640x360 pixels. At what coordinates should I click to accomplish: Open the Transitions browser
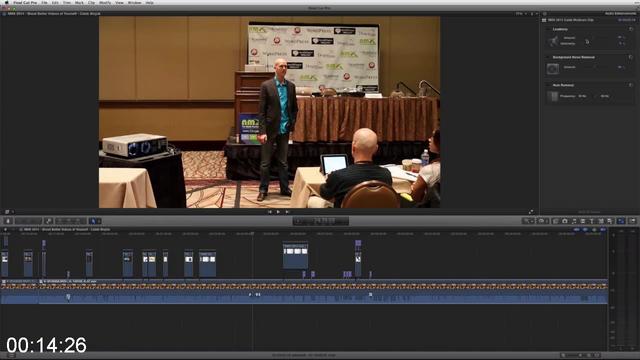(x=583, y=221)
